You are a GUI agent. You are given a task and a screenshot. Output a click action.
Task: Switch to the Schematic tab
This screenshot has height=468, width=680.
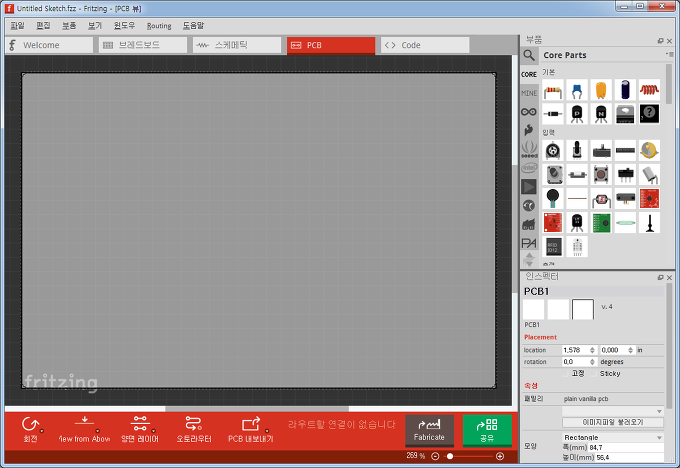click(x=237, y=45)
